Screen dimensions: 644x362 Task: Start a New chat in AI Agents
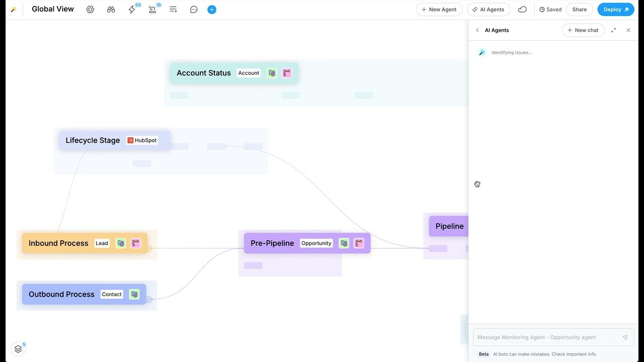coord(583,30)
